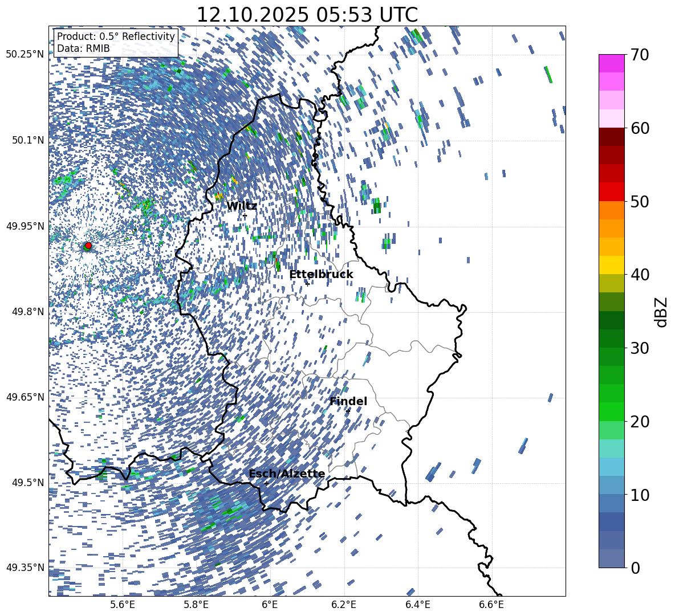Click the 49.8°N latitude label
The height and width of the screenshot is (616, 675).
pyautogui.click(x=29, y=312)
